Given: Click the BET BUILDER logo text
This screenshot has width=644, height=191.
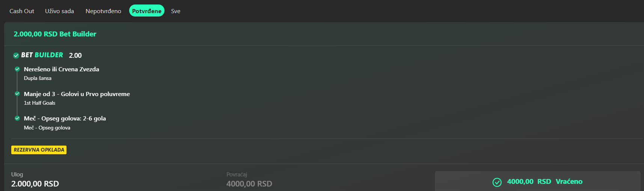Looking at the screenshot, I should coord(42,55).
